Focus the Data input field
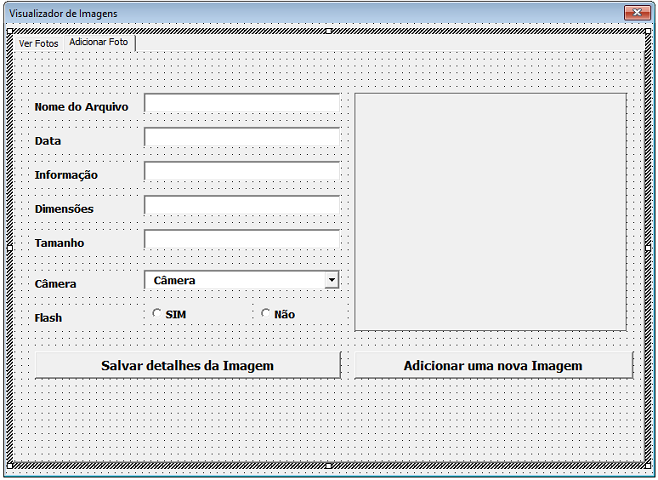Screen dimensions: 658x480 [x=242, y=138]
